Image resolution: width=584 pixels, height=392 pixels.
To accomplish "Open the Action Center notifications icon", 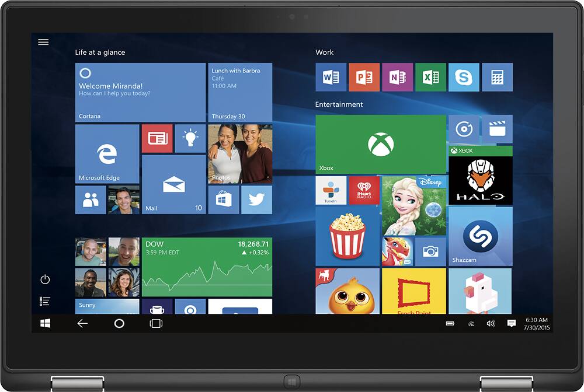I will [x=512, y=324].
